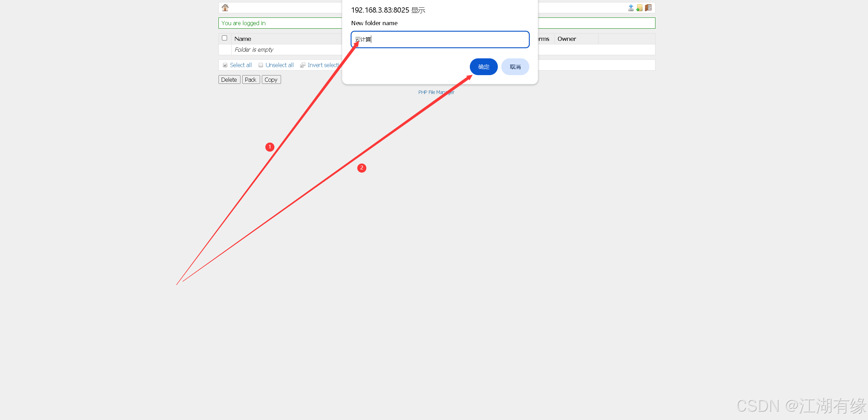Click the Unselect all link
This screenshot has height=420, width=868.
[x=279, y=65]
